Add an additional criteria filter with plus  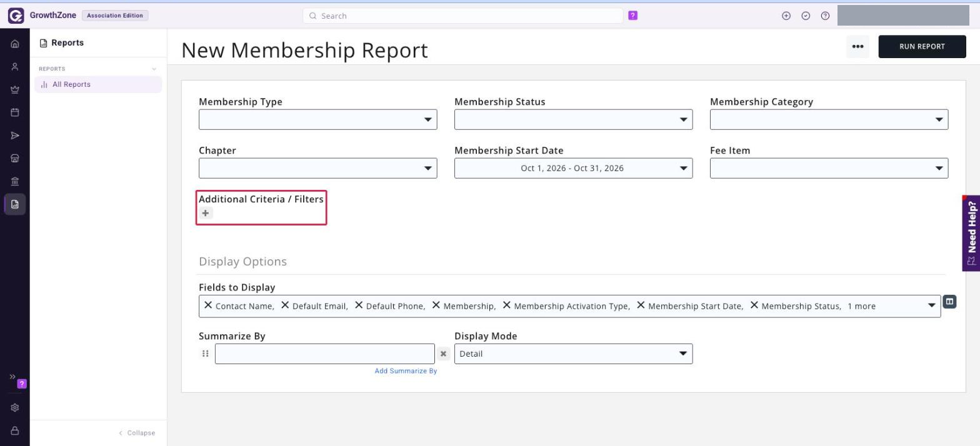pos(206,213)
